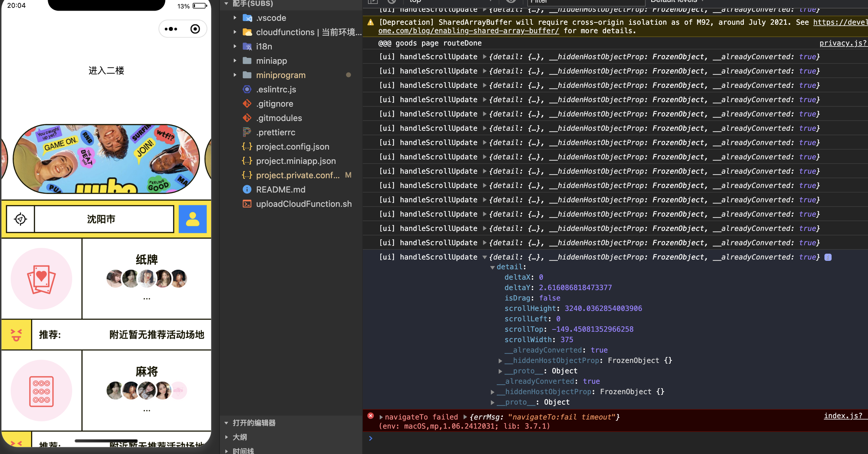Screen dimensions: 868x454
Task: Open the blue user profile button
Action: tap(192, 219)
